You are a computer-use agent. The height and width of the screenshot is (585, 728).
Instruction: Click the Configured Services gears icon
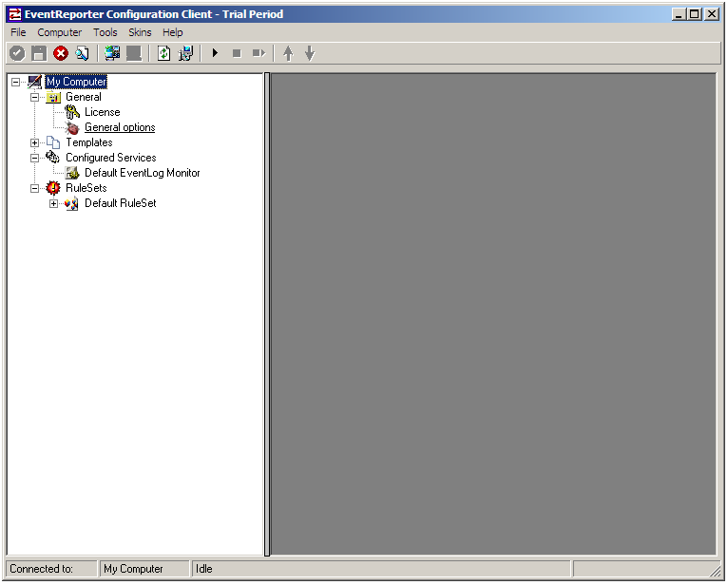(x=53, y=158)
